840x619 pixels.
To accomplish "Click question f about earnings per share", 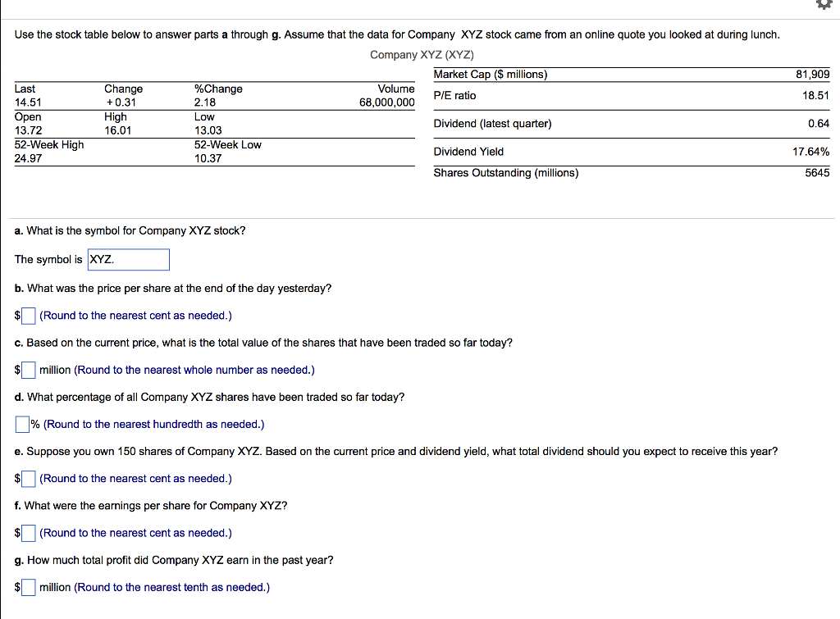I will 151,506.
